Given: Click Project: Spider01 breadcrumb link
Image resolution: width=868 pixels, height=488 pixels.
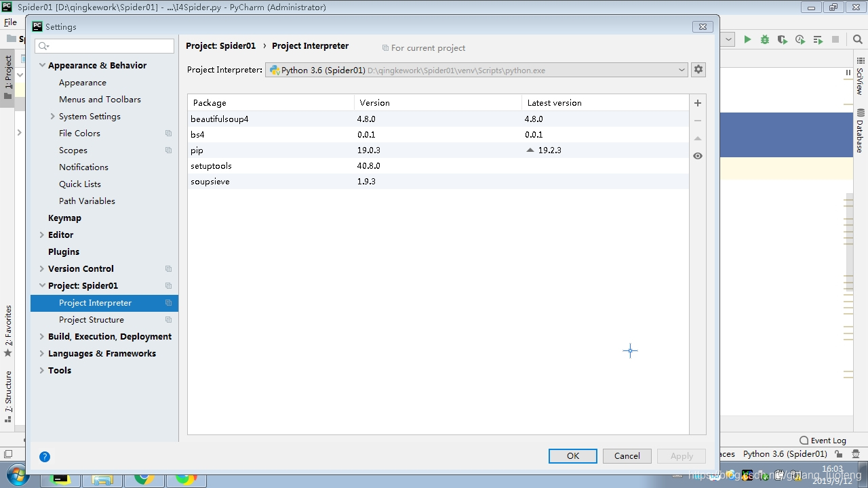Looking at the screenshot, I should tap(221, 46).
